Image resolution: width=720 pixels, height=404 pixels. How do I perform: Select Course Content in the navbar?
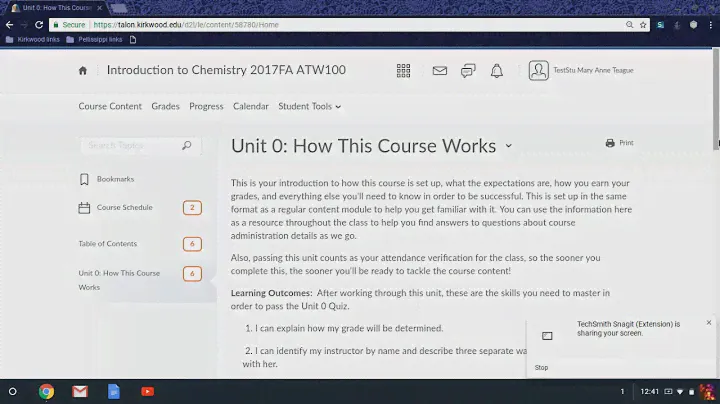(110, 106)
